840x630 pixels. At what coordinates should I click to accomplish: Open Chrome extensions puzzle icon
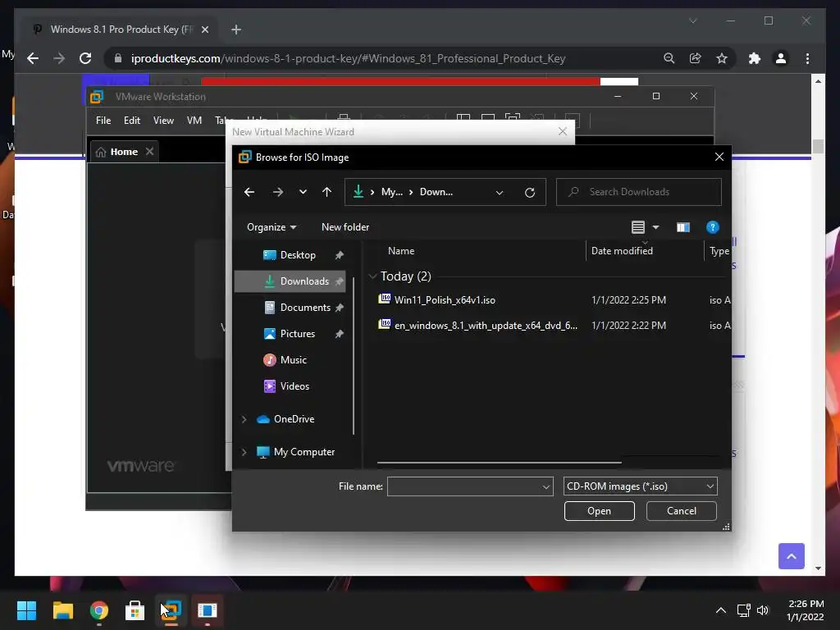click(x=755, y=58)
